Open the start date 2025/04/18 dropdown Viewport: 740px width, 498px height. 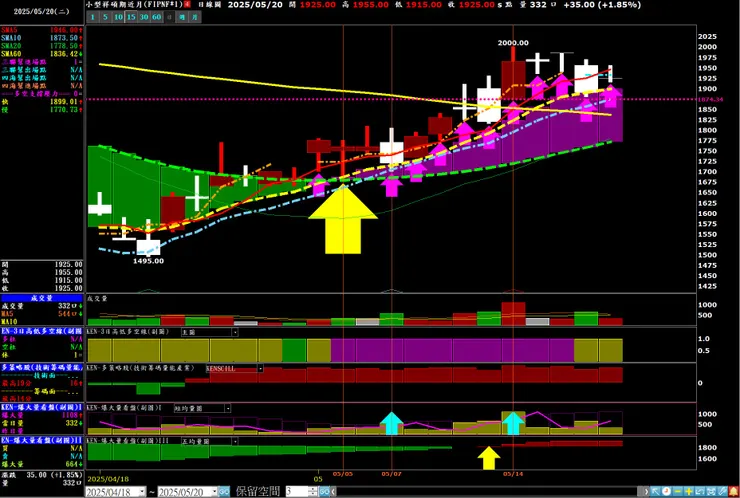tap(142, 492)
